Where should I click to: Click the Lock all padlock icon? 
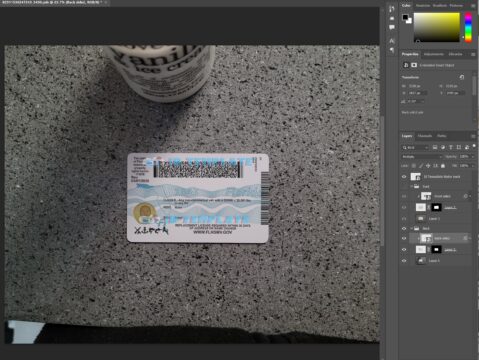(x=443, y=166)
